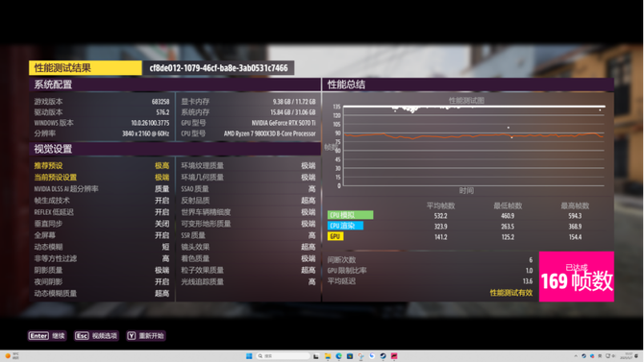Click the weather widget on taskbar
The image size is (644, 362).
click(x=12, y=356)
